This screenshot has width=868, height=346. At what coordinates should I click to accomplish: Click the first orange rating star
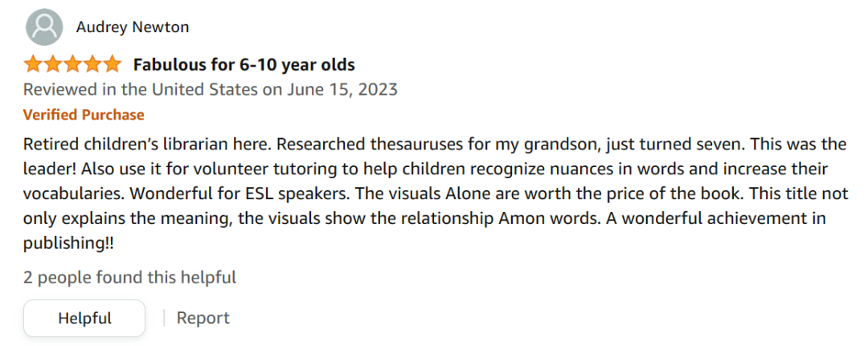click(33, 65)
